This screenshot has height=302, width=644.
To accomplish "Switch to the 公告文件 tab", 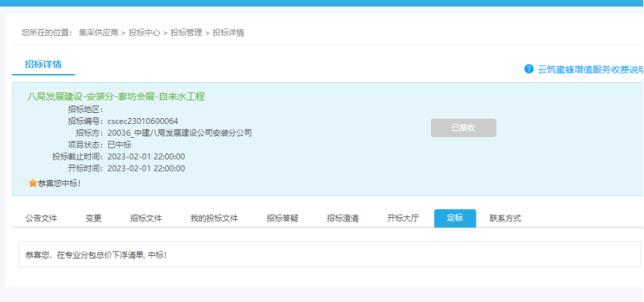I will pyautogui.click(x=41, y=218).
